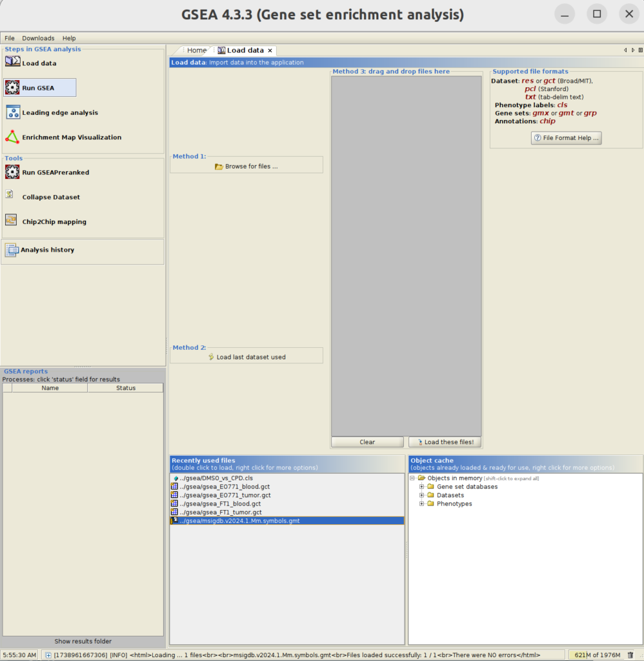
Task: Click the Status column header in reports
Action: [126, 388]
